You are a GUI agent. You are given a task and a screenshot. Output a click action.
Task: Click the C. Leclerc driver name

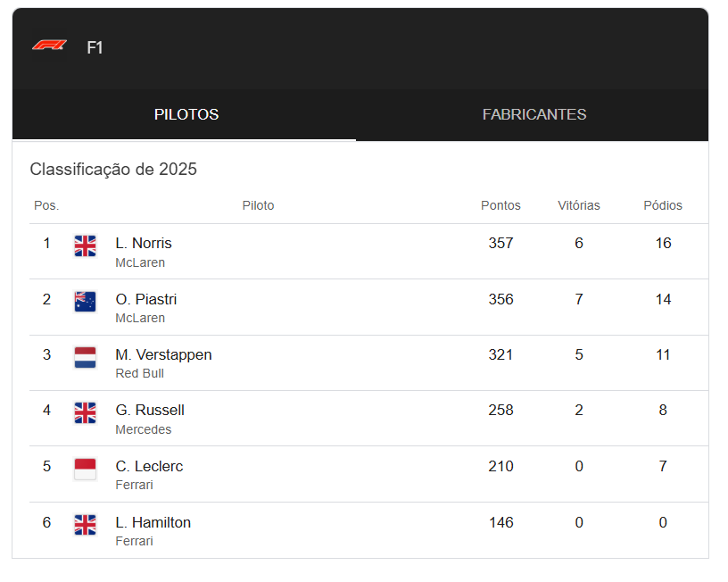pyautogui.click(x=149, y=466)
